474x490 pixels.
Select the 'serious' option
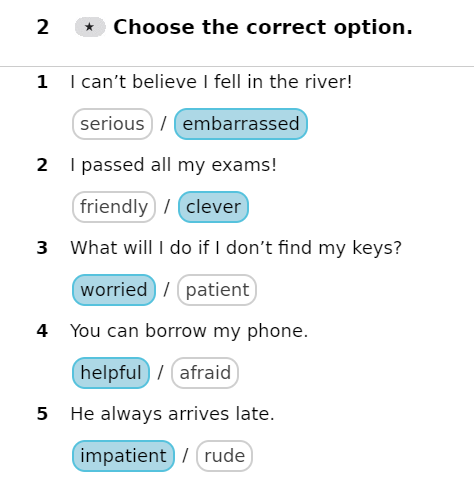coord(112,124)
